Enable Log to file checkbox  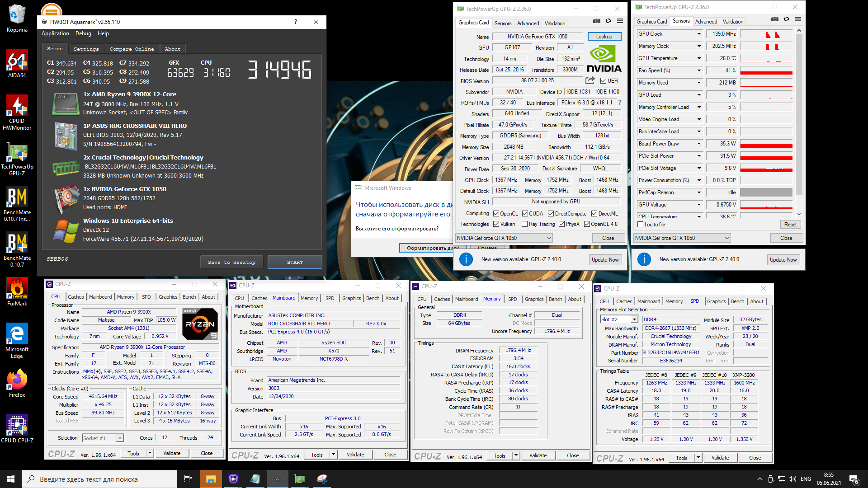(640, 225)
